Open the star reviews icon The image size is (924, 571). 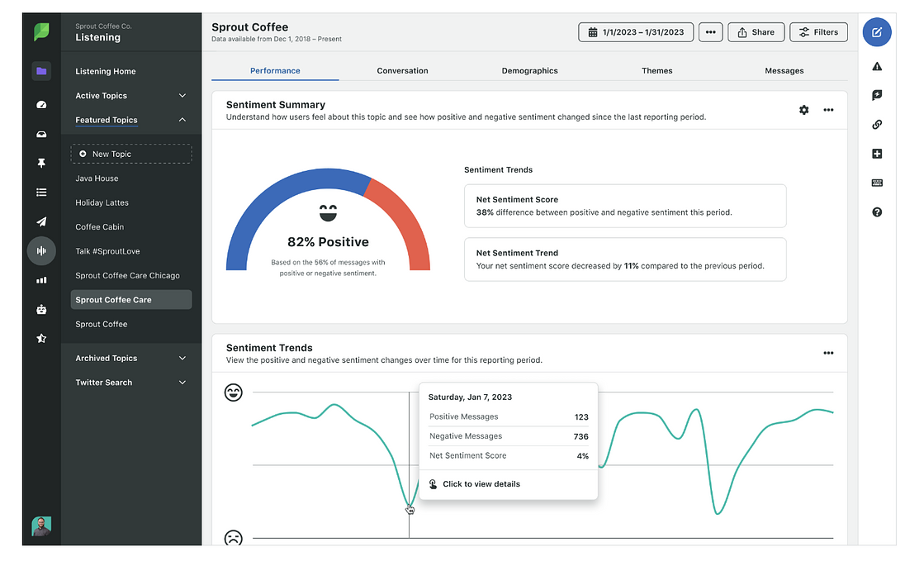click(41, 339)
